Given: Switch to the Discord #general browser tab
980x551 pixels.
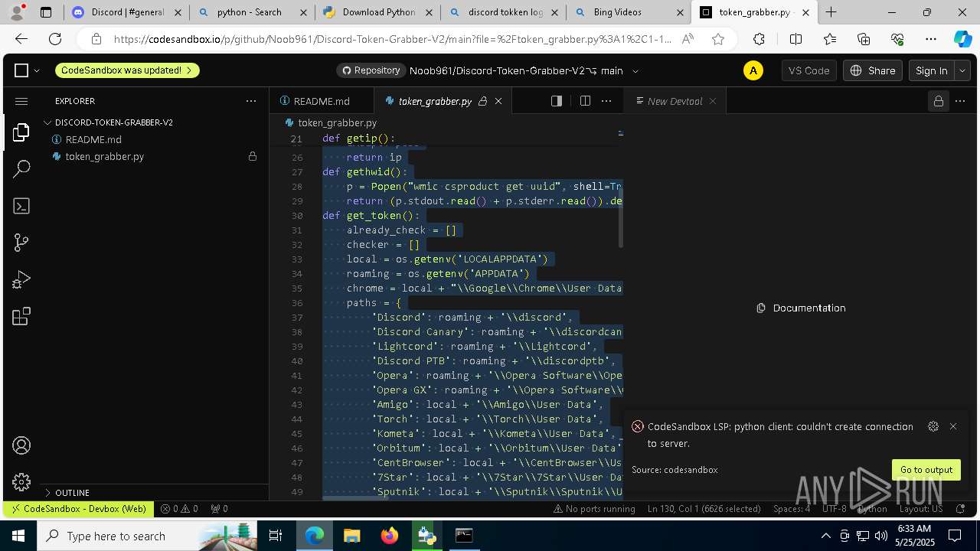Looking at the screenshot, I should click(x=127, y=12).
